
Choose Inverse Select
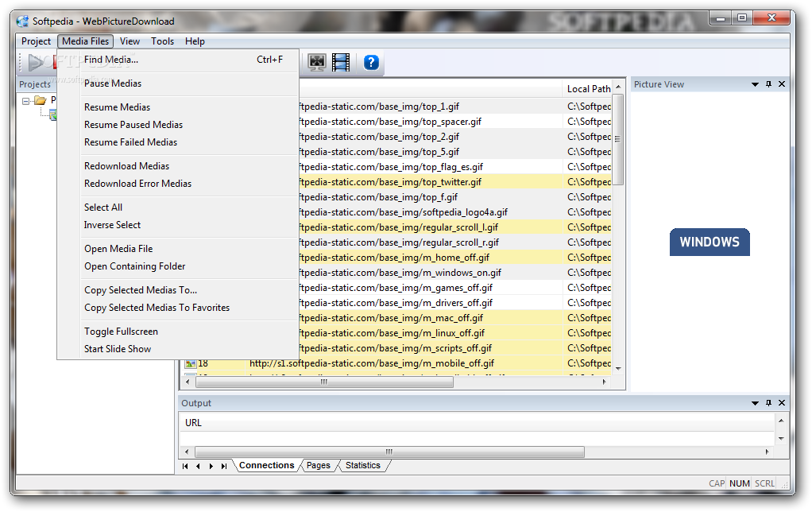(x=178, y=226)
